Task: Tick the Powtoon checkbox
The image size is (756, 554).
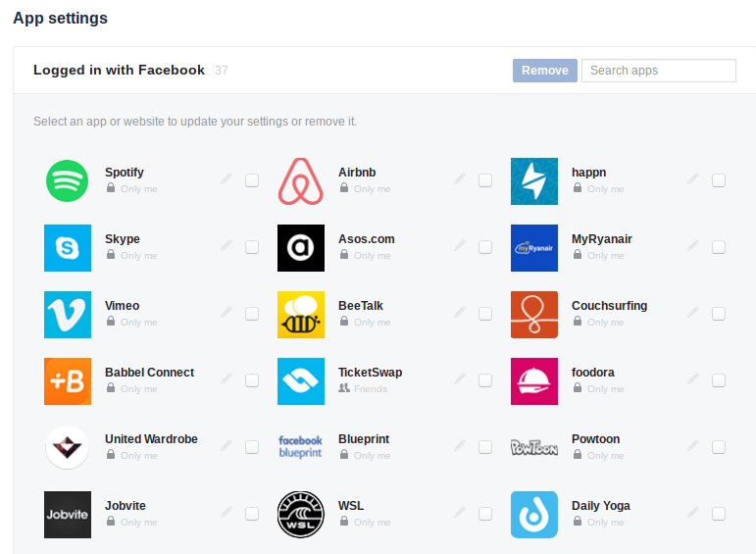Action: [x=719, y=447]
